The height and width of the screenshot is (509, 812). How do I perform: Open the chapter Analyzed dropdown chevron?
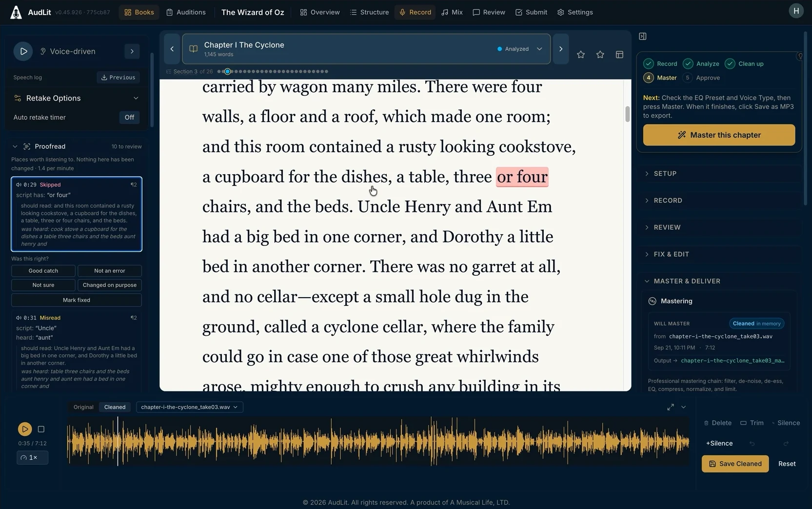point(539,49)
